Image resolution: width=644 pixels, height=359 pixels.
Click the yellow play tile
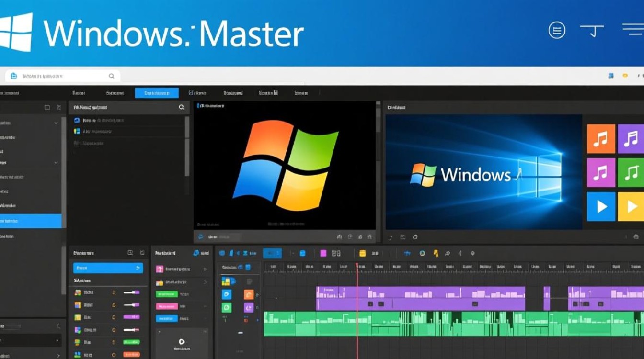[631, 206]
